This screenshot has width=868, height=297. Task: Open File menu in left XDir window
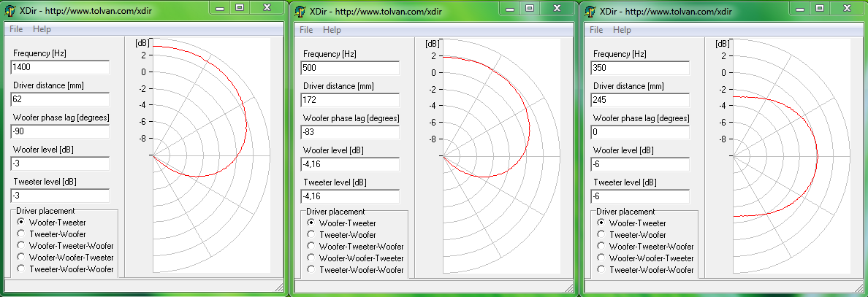16,29
